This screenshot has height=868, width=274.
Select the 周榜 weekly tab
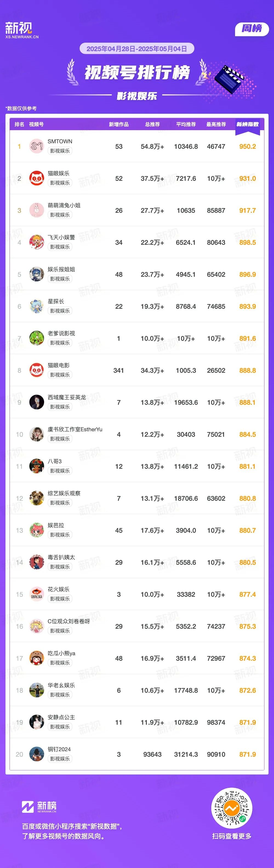click(x=252, y=29)
